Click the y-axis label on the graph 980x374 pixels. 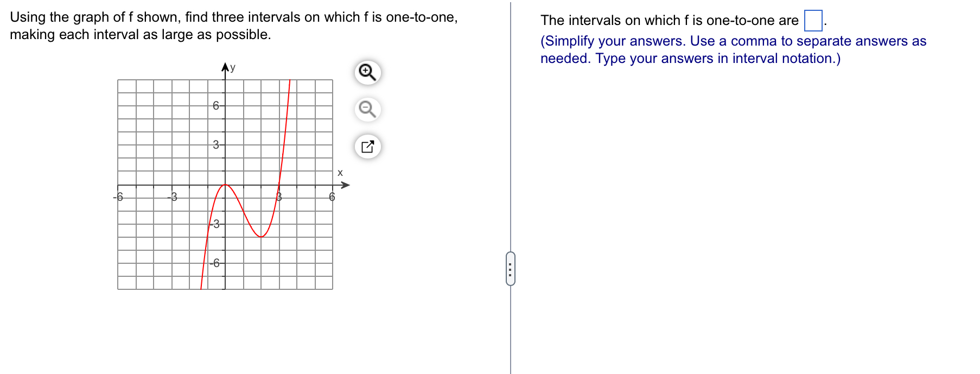tap(232, 67)
